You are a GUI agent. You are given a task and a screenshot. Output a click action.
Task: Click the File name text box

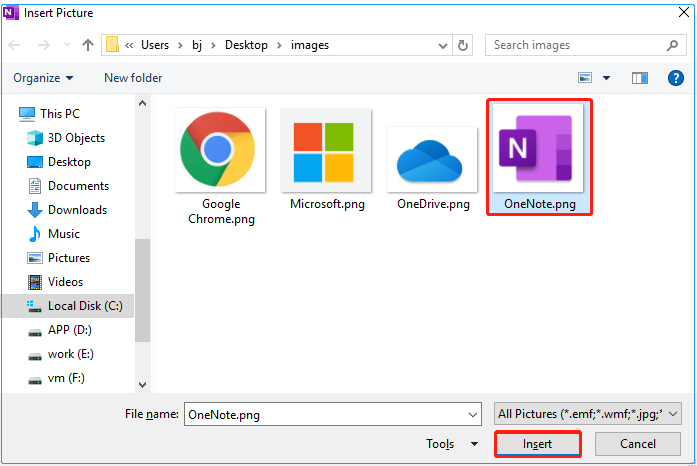tap(332, 414)
